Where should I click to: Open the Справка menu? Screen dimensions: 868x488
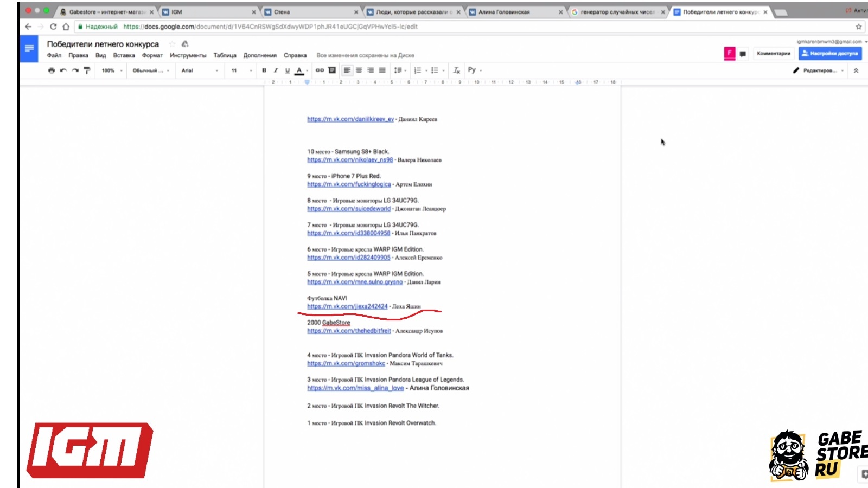(x=295, y=55)
